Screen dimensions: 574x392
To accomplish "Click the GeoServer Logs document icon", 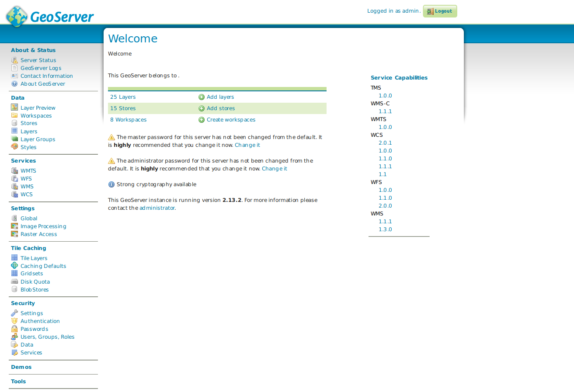I will pos(14,68).
